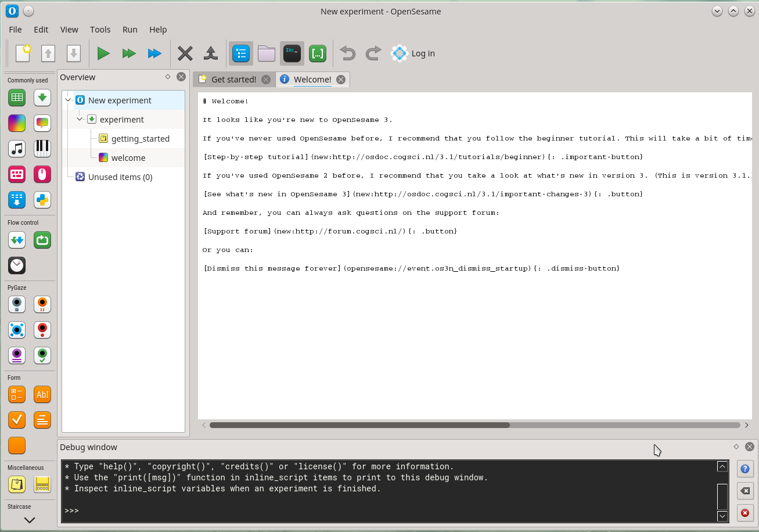Select the logger blue table icon
The width and height of the screenshot is (759, 532).
[x=17, y=200]
